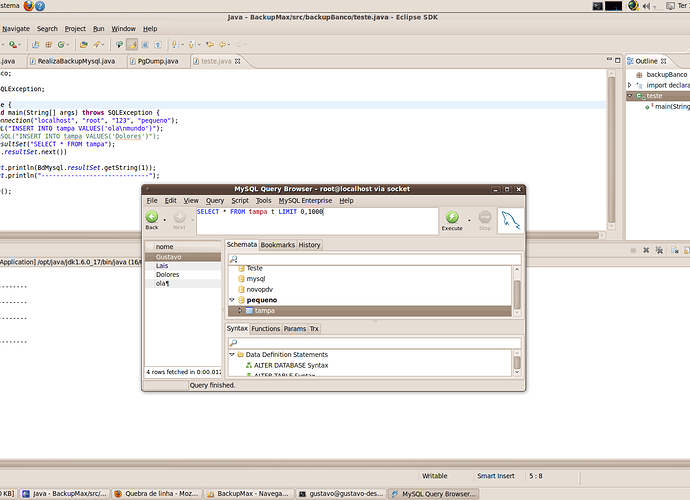Switch to Trx tab in Query Browser
The width and height of the screenshot is (690, 500).
tap(314, 329)
